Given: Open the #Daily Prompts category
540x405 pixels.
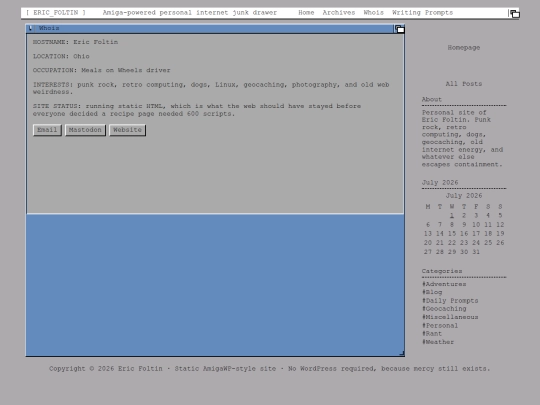Looking at the screenshot, I should point(450,301).
